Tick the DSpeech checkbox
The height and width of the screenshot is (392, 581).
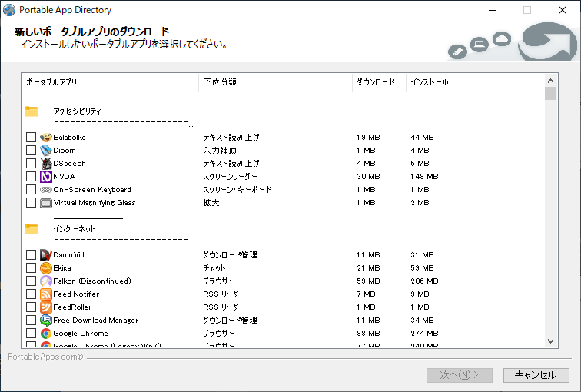31,164
